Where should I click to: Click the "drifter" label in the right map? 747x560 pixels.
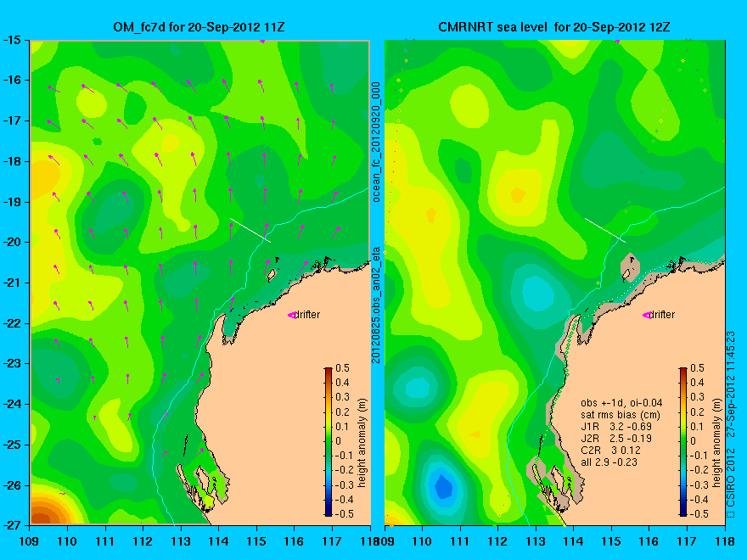click(x=662, y=314)
